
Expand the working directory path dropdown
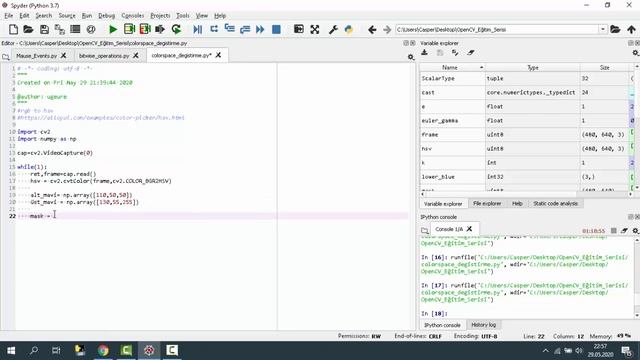coord(602,29)
